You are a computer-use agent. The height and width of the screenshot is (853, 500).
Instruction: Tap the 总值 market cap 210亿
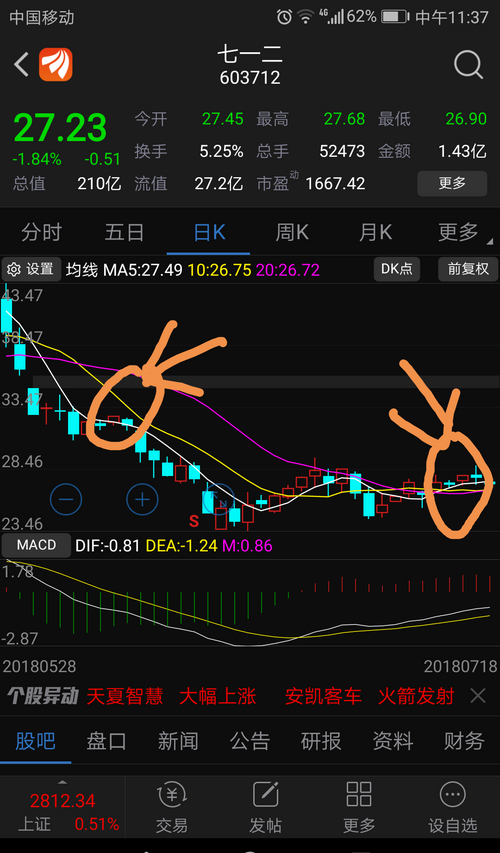99,183
